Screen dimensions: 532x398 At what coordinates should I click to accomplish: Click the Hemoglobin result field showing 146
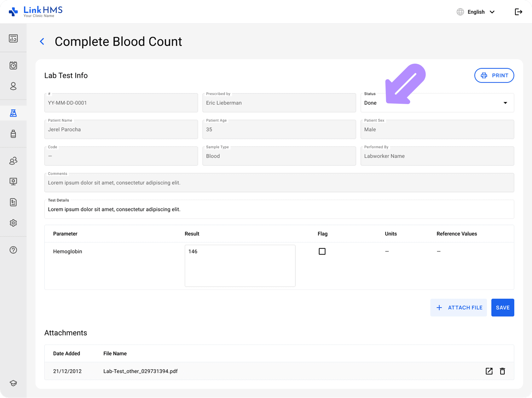[x=240, y=266]
